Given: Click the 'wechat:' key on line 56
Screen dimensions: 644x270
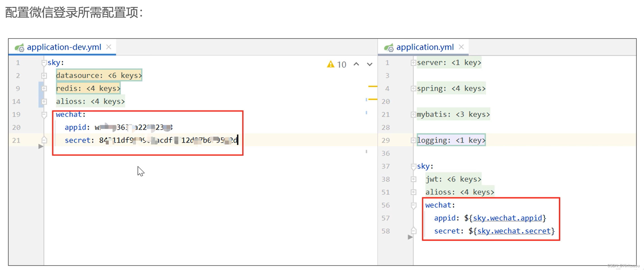Looking at the screenshot, I should (440, 205).
